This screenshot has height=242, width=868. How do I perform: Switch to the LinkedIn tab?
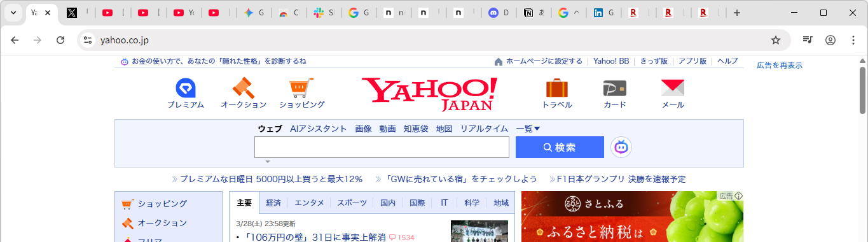[598, 13]
